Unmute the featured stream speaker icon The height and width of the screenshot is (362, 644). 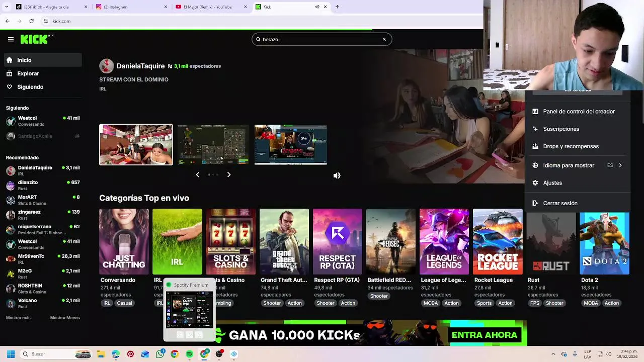click(x=337, y=175)
